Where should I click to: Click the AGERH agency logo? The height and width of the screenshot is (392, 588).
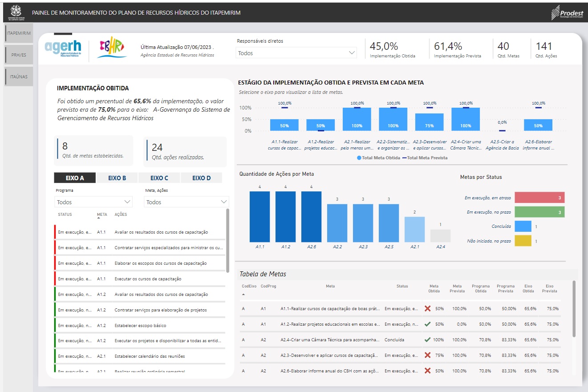click(x=63, y=48)
